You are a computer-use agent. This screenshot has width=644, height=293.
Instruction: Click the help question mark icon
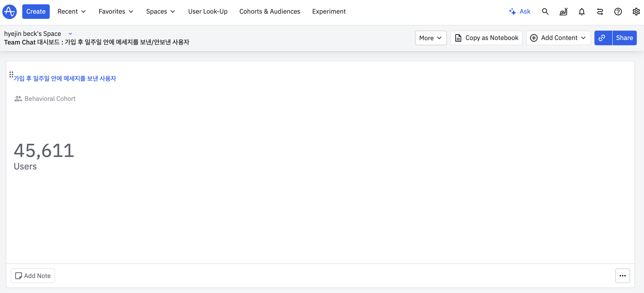click(x=618, y=12)
